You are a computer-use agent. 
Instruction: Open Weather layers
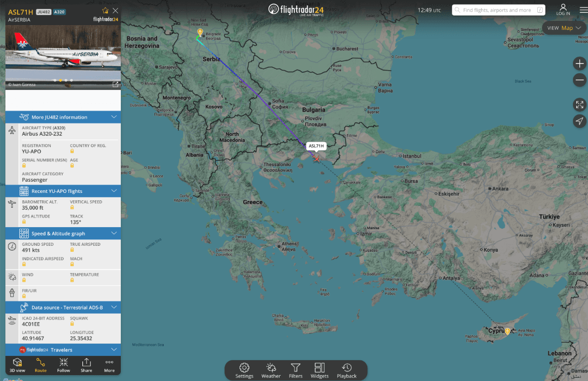tap(271, 370)
